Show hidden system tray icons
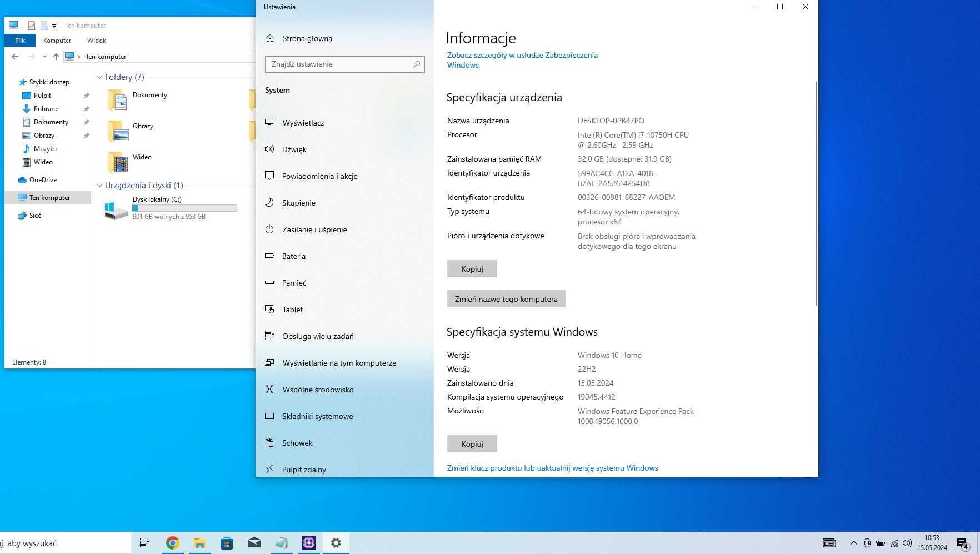 click(x=853, y=543)
